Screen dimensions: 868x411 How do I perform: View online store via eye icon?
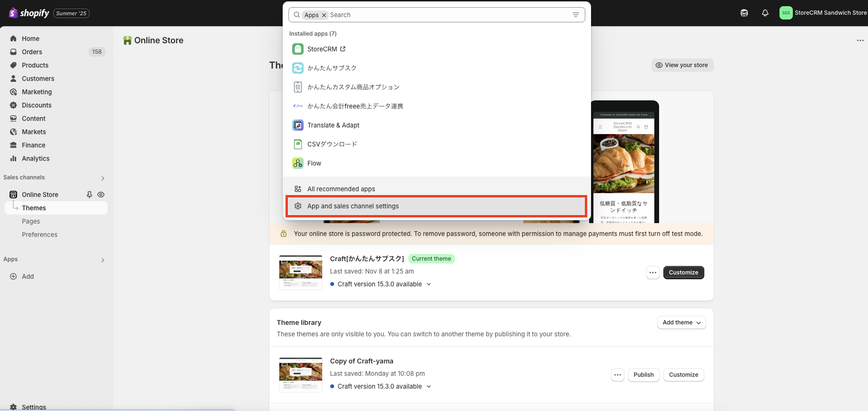(x=101, y=195)
